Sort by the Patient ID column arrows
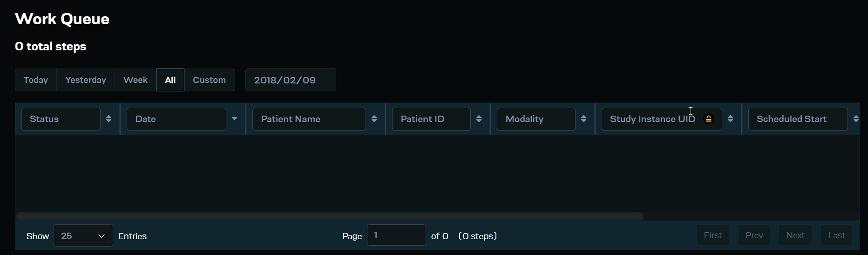 tap(479, 119)
